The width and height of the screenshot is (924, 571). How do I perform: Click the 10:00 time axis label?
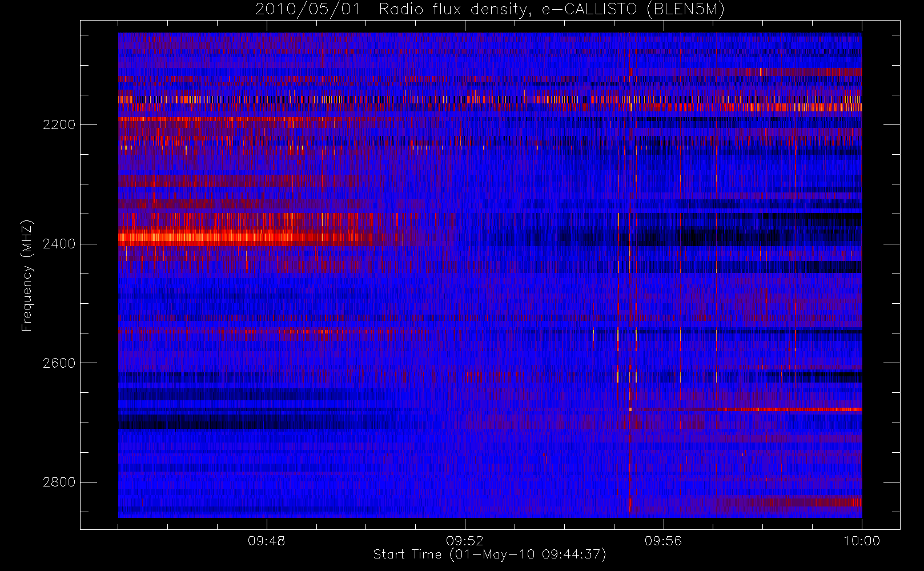862,540
